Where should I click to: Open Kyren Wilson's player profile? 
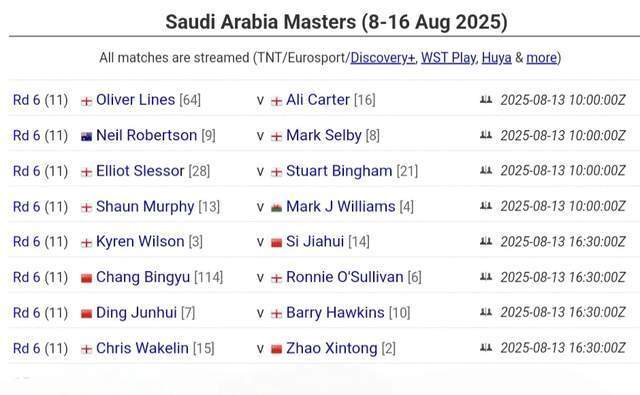coord(140,242)
